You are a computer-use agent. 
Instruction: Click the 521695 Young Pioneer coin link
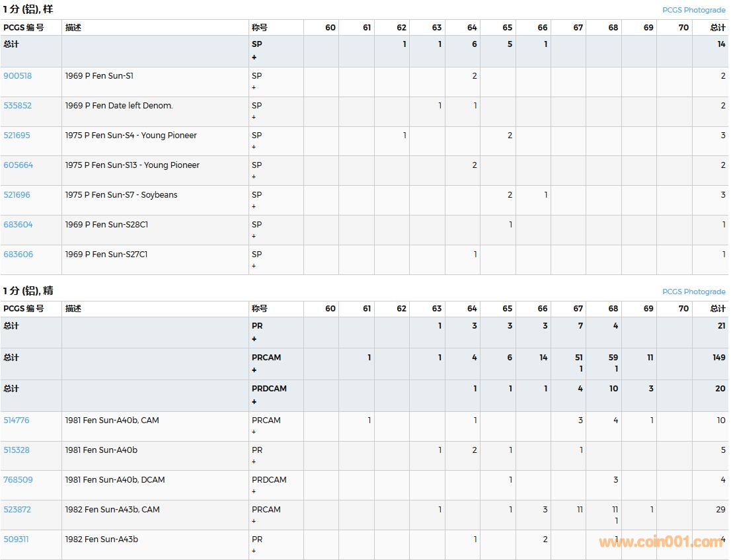(17, 136)
